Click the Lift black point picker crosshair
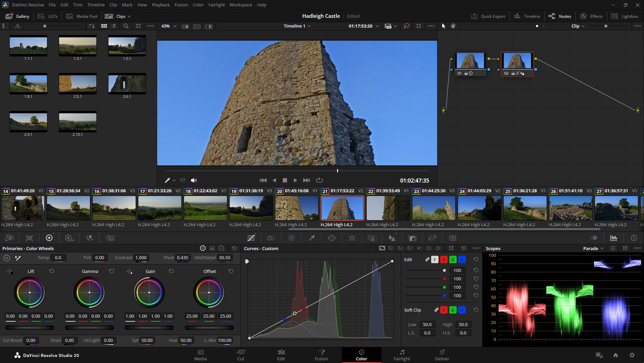The height and width of the screenshot is (363, 644). click(x=10, y=271)
